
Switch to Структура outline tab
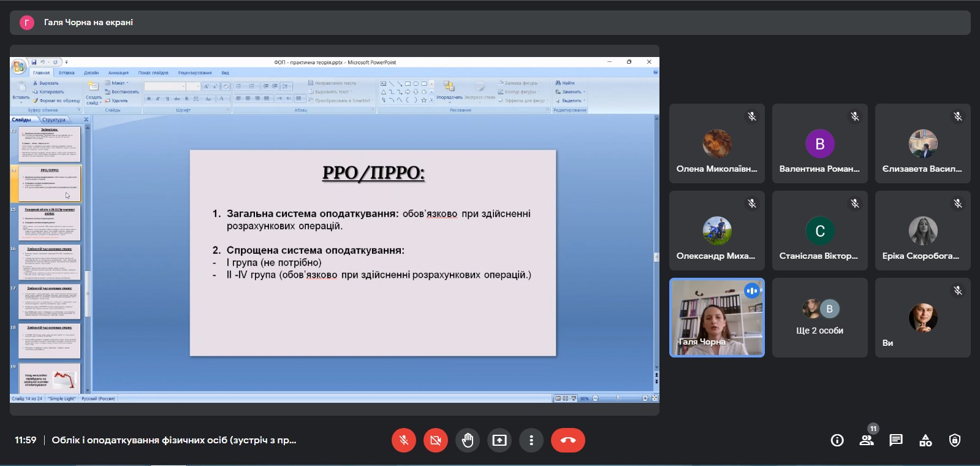[x=54, y=120]
